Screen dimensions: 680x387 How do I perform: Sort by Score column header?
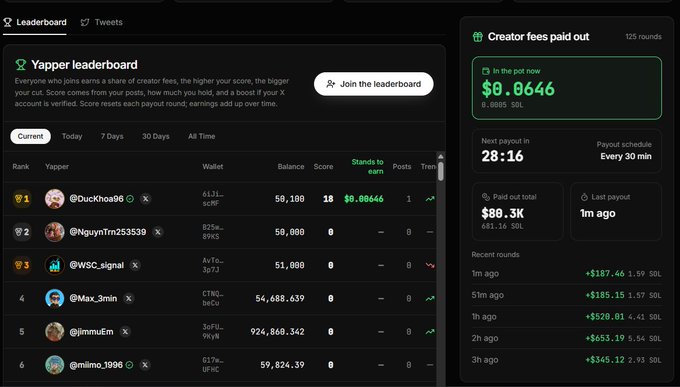point(324,167)
